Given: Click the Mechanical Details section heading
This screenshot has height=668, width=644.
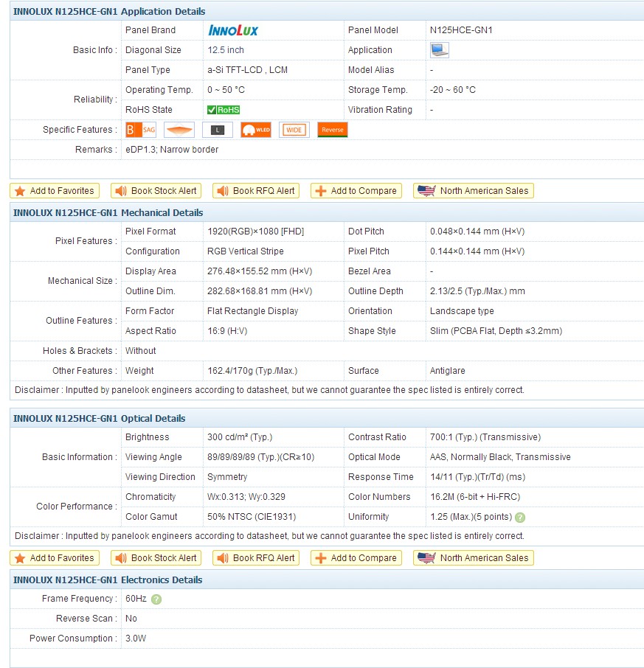Looking at the screenshot, I should click(x=108, y=212).
